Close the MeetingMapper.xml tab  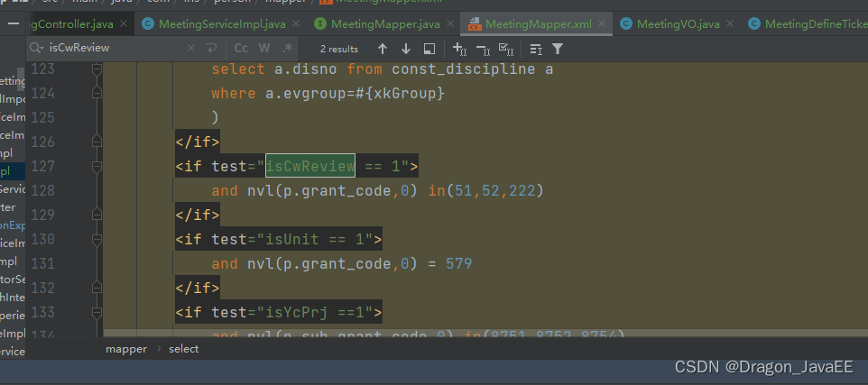point(603,23)
